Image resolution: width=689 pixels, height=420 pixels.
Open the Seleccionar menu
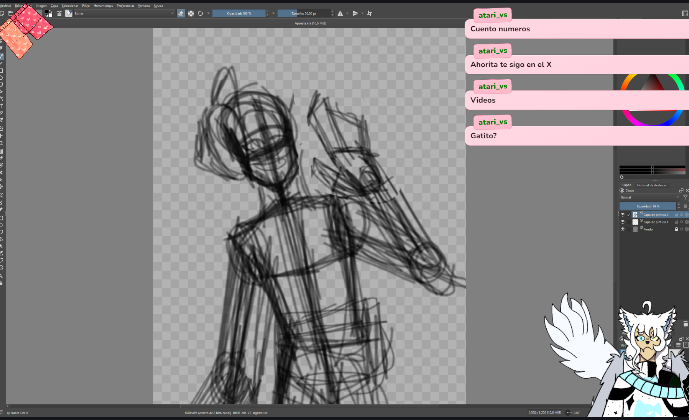pyautogui.click(x=70, y=6)
